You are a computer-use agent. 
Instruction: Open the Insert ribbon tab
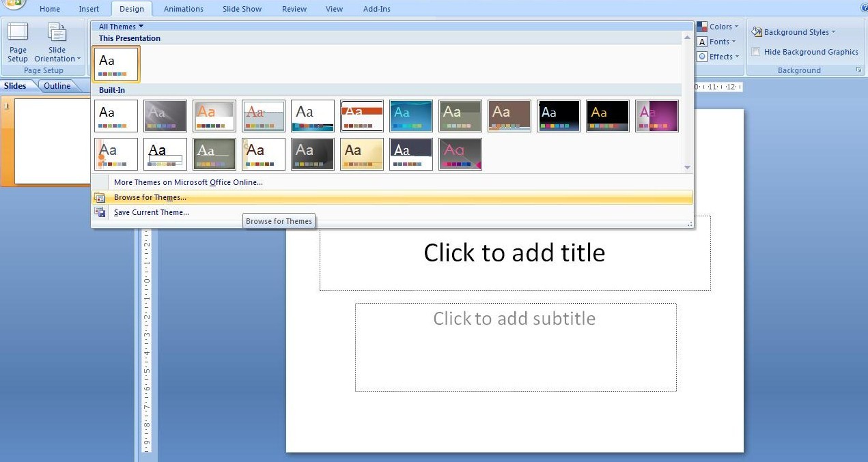click(x=89, y=9)
